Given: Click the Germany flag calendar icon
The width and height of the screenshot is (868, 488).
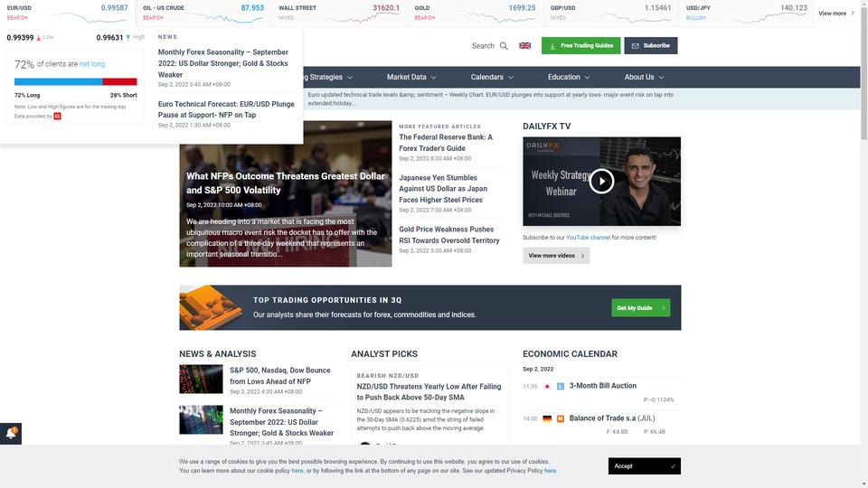Looking at the screenshot, I should coord(547,418).
